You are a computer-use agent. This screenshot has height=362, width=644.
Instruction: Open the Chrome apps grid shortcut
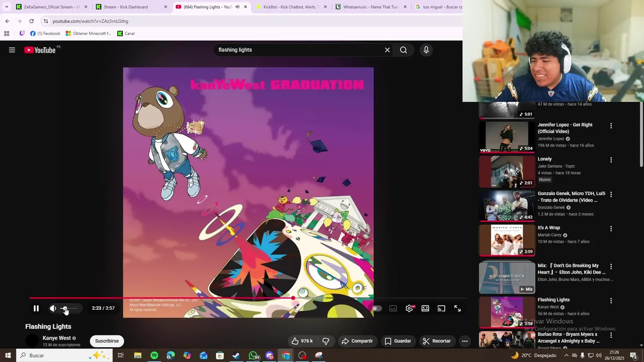[x=7, y=34]
